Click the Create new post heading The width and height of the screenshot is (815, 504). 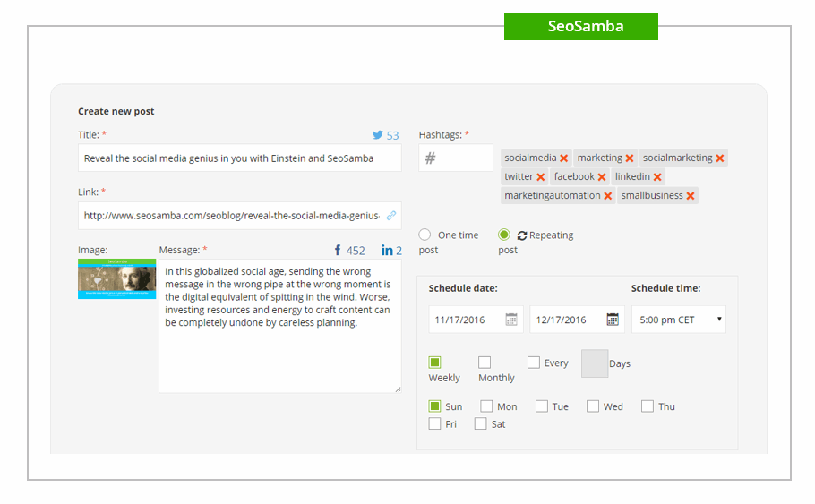click(116, 111)
